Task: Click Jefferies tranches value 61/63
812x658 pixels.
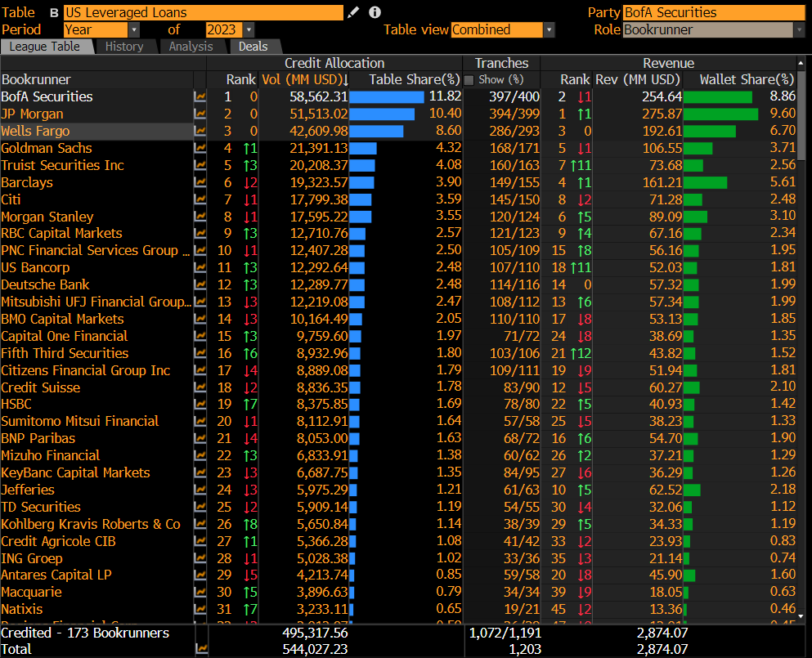Action: coord(522,490)
